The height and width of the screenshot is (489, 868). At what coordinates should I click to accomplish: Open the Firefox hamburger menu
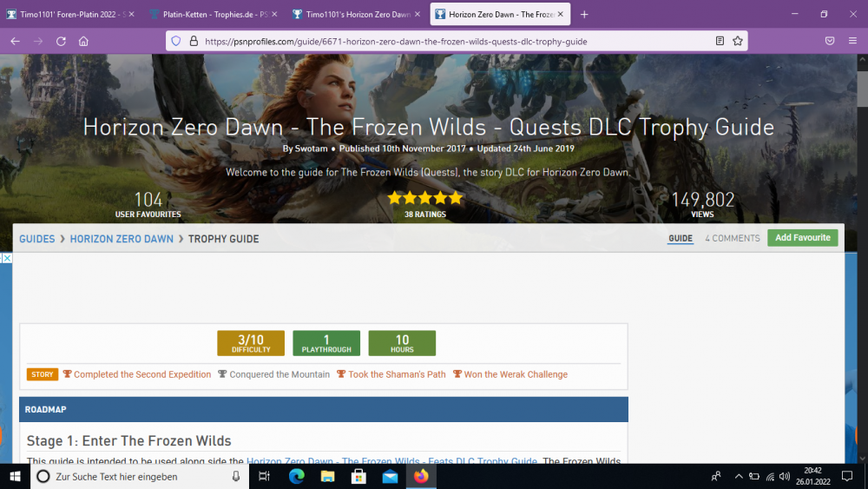[x=853, y=41]
